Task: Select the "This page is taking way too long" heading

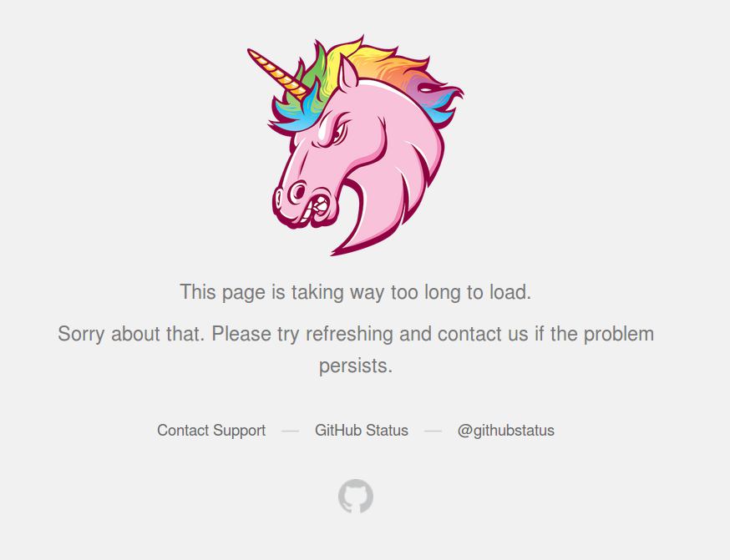Action: point(355,292)
